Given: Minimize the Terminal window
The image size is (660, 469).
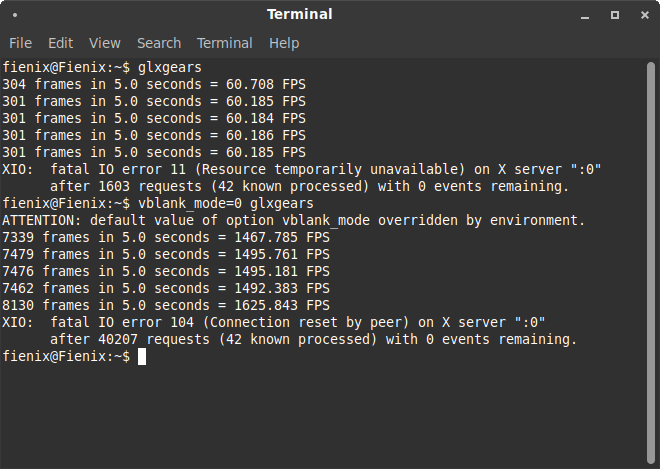Looking at the screenshot, I should [x=586, y=15].
